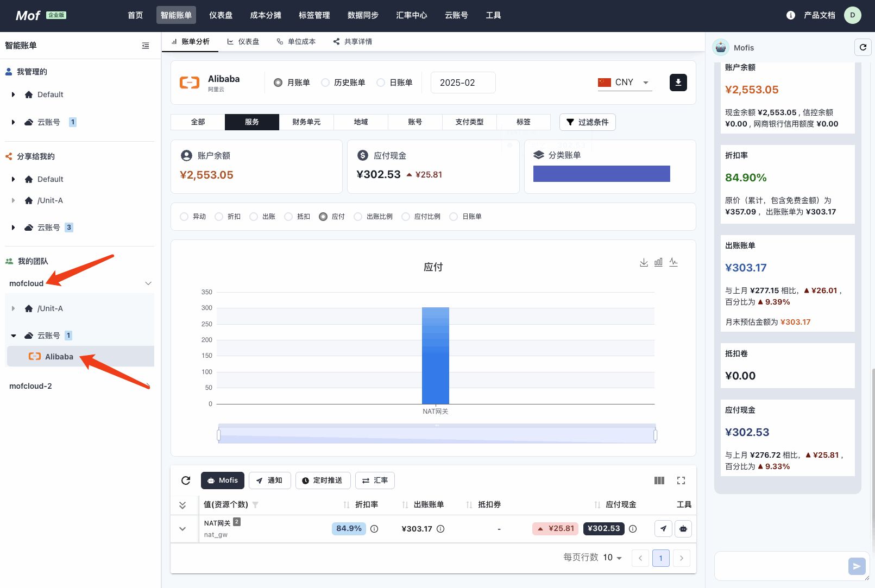Image resolution: width=875 pixels, height=588 pixels.
Task: Select Alibaba account in tree
Action: click(80, 357)
